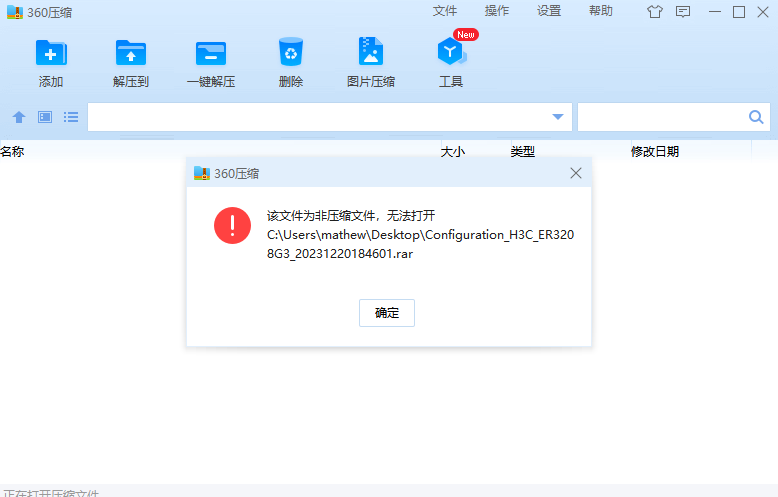778x497 pixels.
Task: Maximize the 360压缩 main window
Action: click(739, 12)
